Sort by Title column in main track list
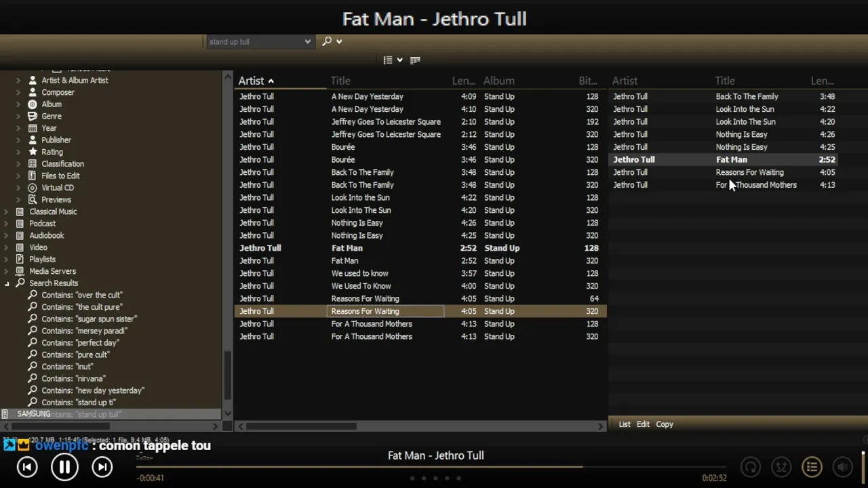The image size is (868, 488). (x=388, y=81)
